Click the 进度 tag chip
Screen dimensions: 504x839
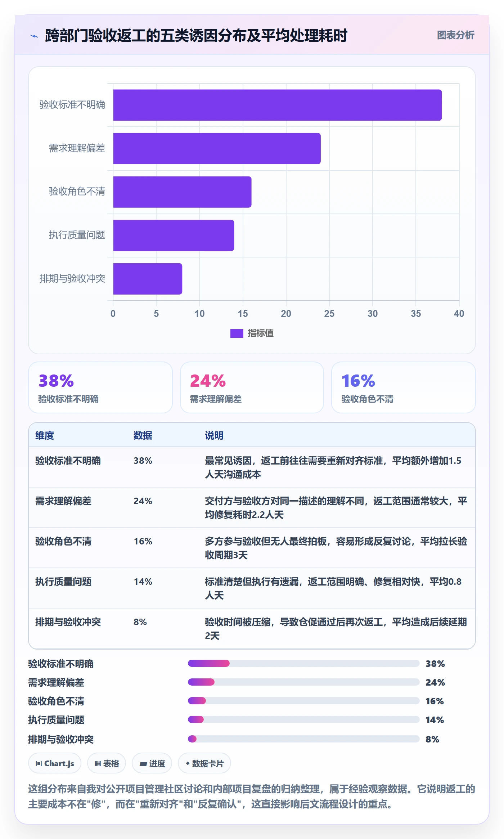pyautogui.click(x=152, y=763)
